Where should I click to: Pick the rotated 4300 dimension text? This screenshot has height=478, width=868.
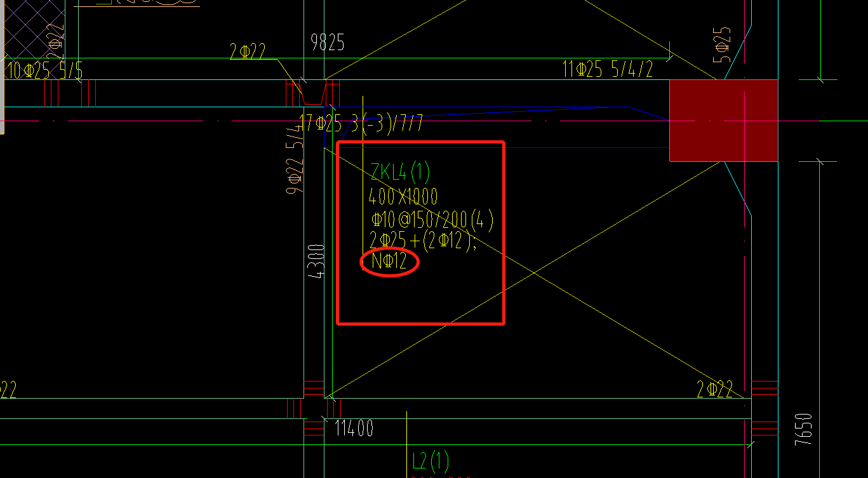coord(316,262)
